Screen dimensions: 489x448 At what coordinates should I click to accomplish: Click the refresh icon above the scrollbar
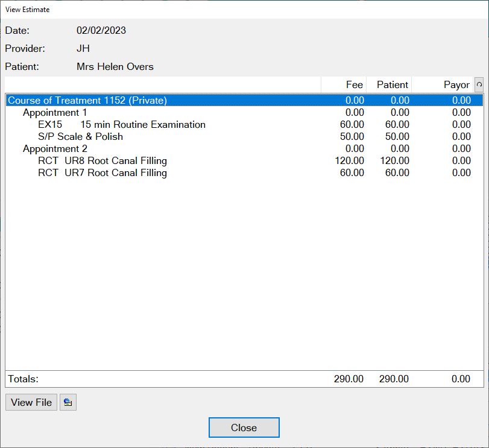(x=479, y=84)
